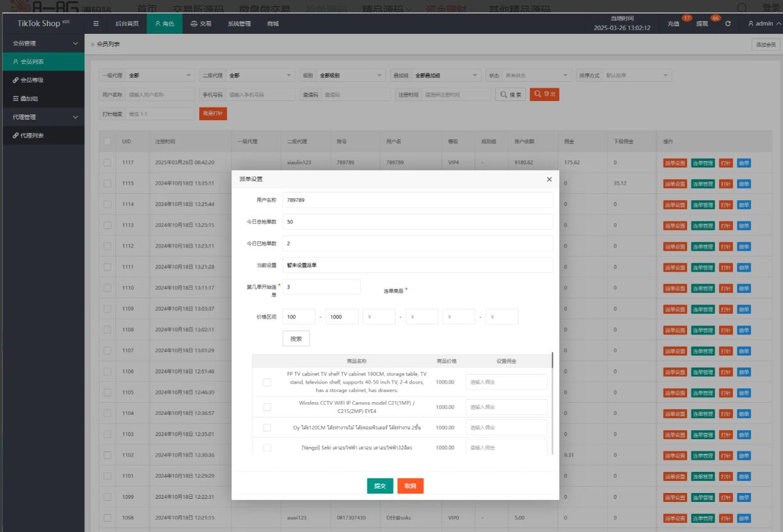
Task: Check the FP TV cabinet product checkbox
Action: 267,382
